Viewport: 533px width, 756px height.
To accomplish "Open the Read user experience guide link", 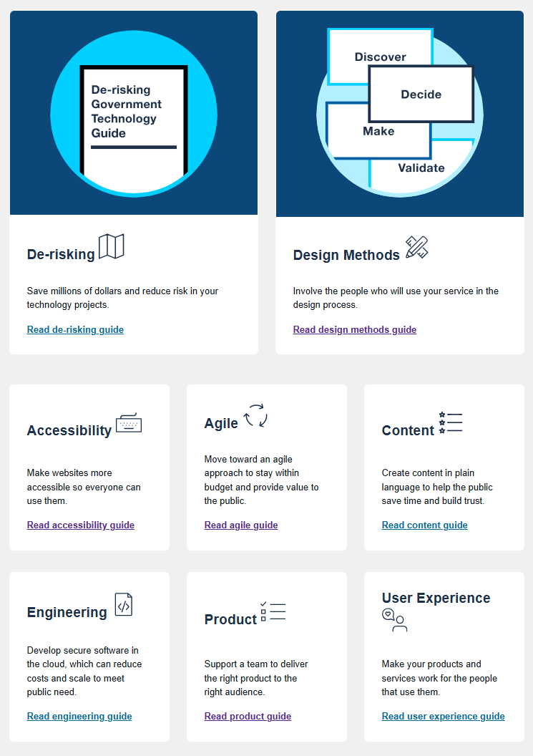I will 443,717.
